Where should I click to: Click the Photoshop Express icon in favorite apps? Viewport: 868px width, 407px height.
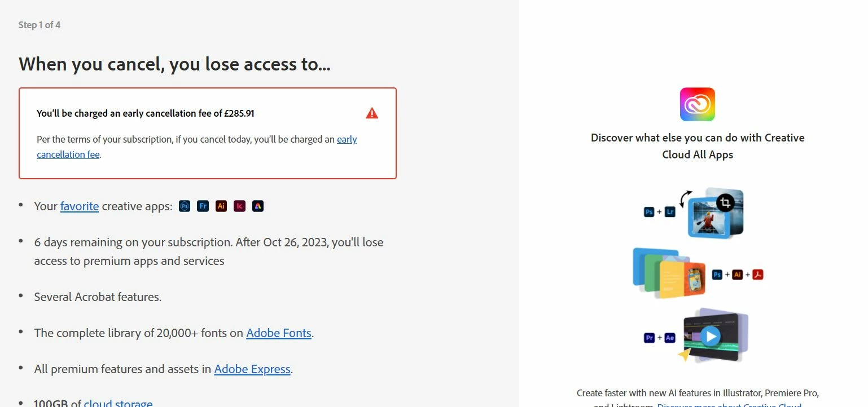185,206
